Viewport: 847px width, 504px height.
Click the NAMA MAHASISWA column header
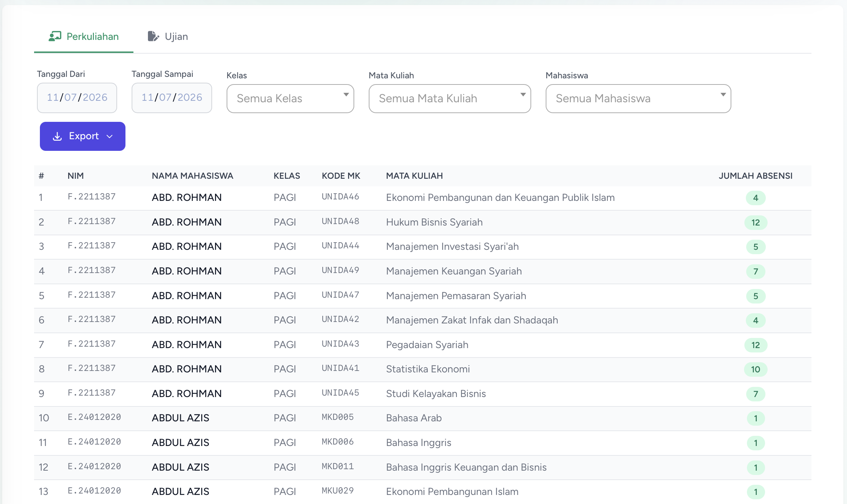coord(193,176)
